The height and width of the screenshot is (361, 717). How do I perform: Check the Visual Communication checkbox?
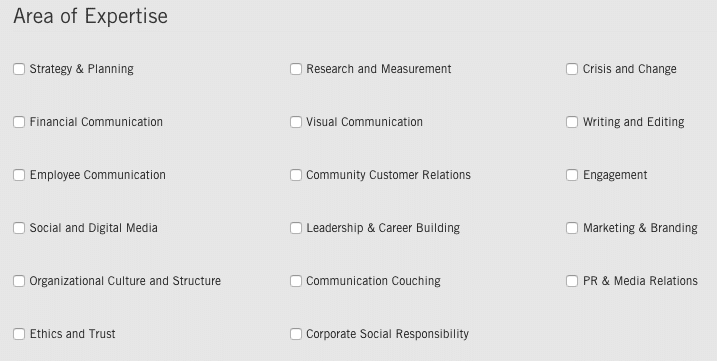[x=296, y=122]
